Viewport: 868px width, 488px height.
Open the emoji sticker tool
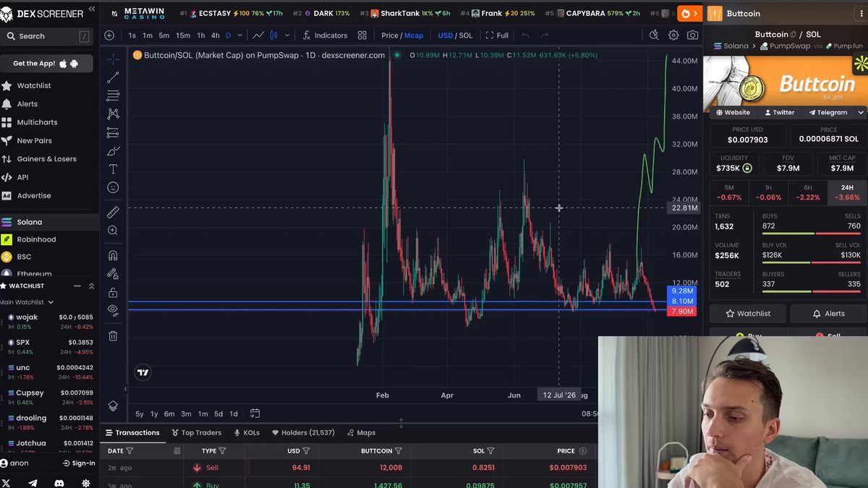click(x=113, y=187)
